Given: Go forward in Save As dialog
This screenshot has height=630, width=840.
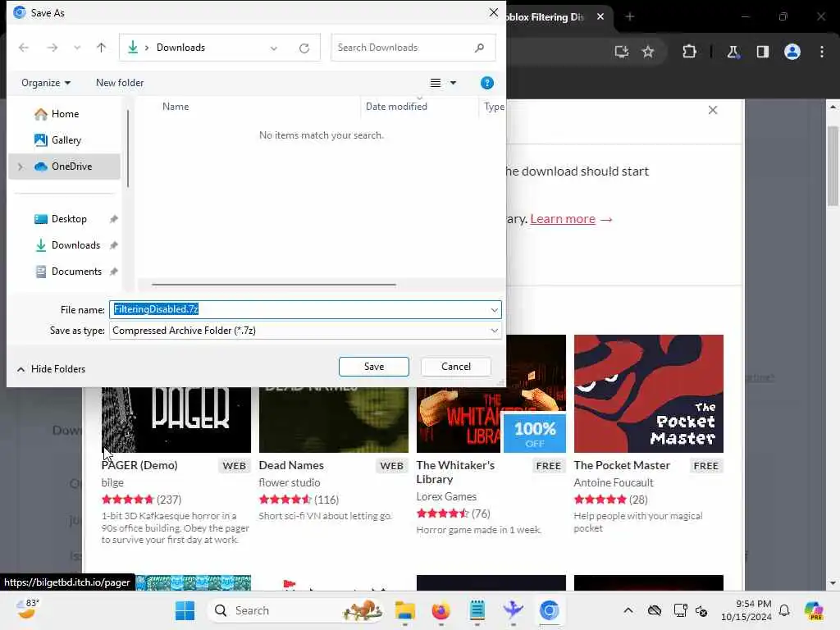Looking at the screenshot, I should (x=52, y=48).
